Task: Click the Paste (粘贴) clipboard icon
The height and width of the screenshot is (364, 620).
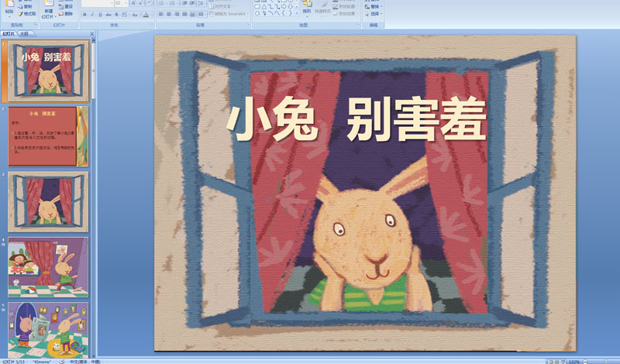Action: pyautogui.click(x=9, y=4)
